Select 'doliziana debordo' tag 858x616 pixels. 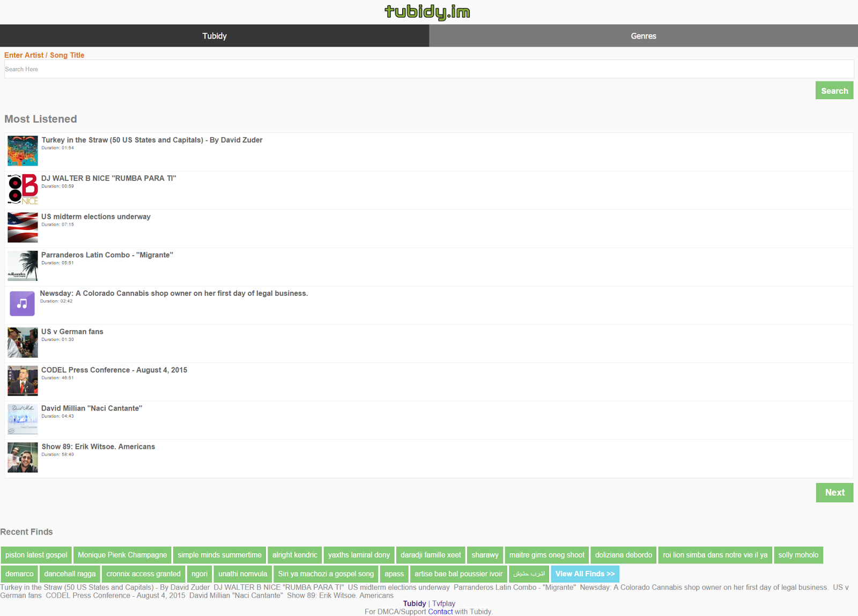[624, 555]
